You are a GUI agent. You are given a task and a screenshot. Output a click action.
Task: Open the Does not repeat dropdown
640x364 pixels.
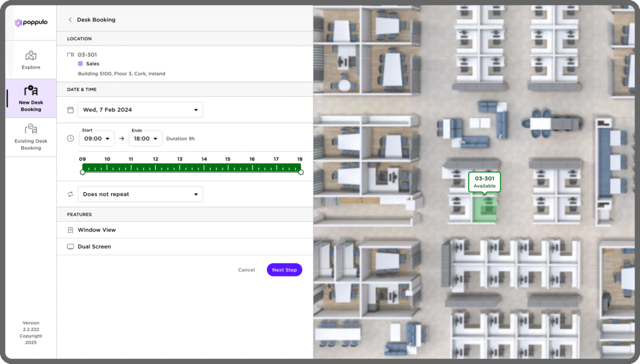140,194
